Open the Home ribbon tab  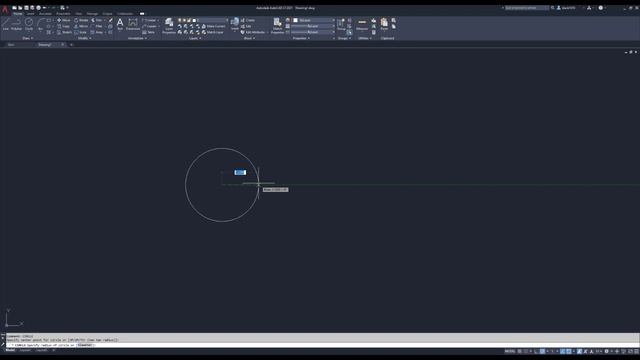18,13
